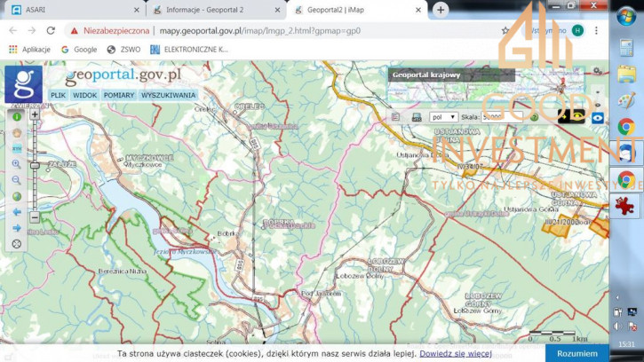Click the Myczkowce map label
The image size is (644, 362).
click(144, 165)
